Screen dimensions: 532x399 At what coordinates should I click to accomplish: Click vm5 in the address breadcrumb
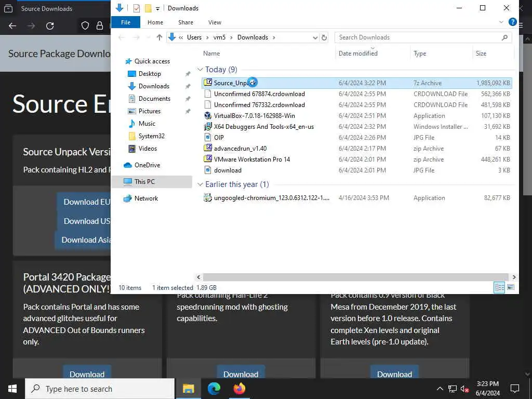(x=219, y=37)
